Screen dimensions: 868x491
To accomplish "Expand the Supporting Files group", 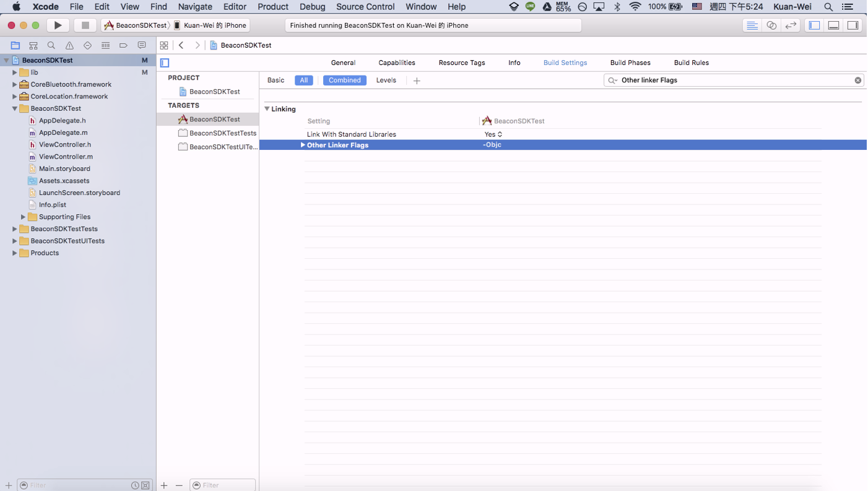I will click(24, 217).
